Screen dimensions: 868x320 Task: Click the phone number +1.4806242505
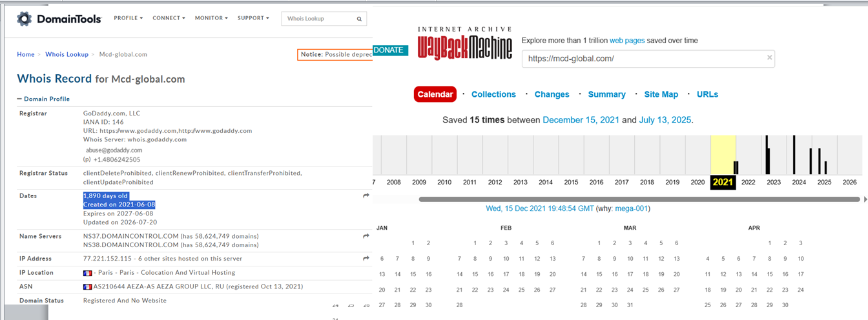click(x=116, y=159)
